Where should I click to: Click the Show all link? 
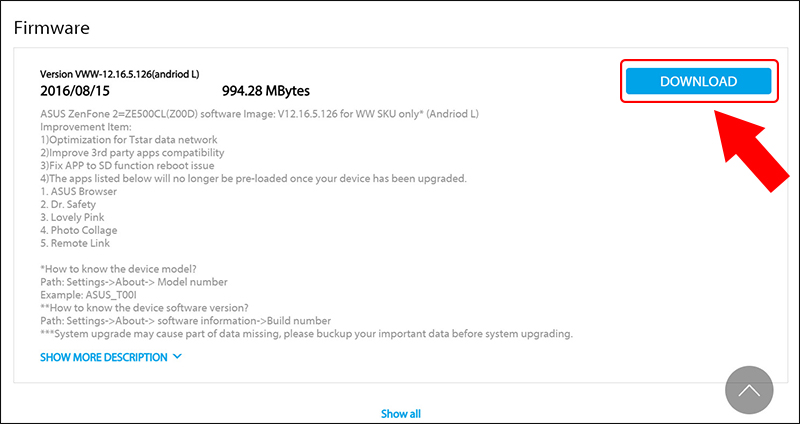coord(401,414)
